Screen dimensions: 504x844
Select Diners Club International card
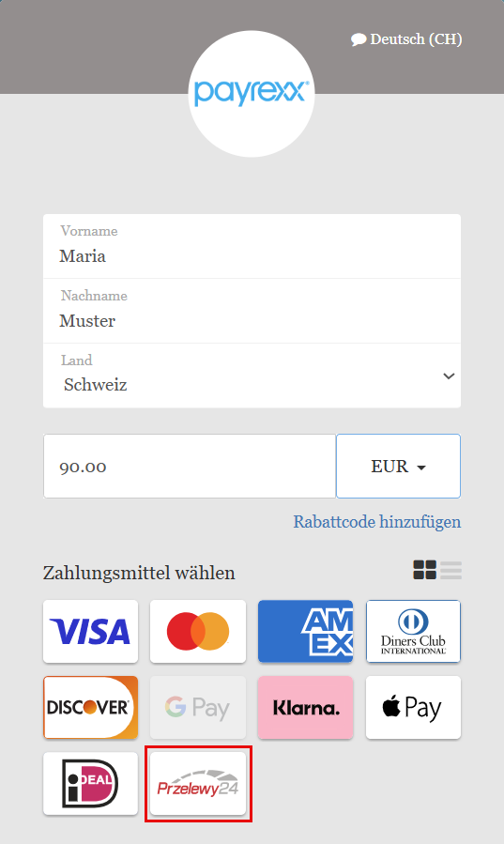(413, 632)
